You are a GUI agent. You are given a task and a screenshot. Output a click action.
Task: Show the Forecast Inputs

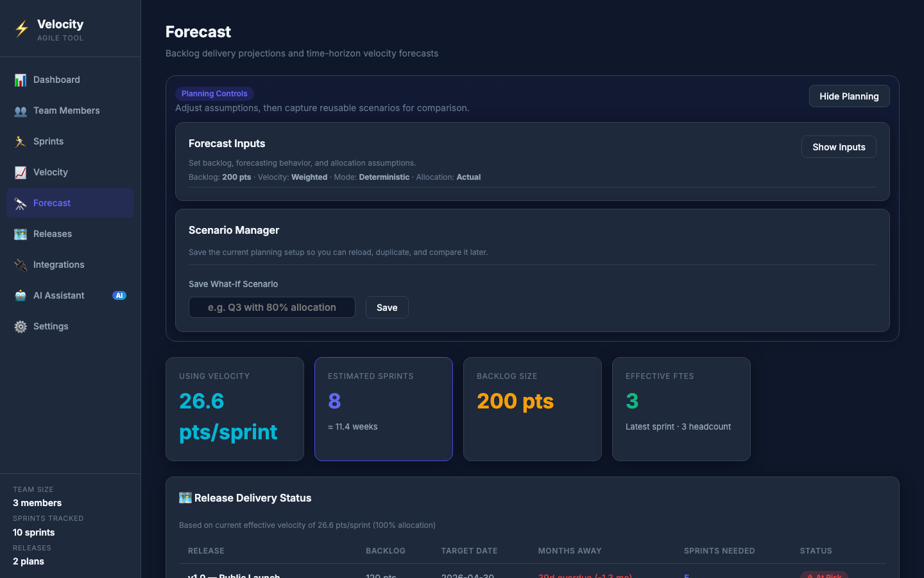pyautogui.click(x=839, y=147)
